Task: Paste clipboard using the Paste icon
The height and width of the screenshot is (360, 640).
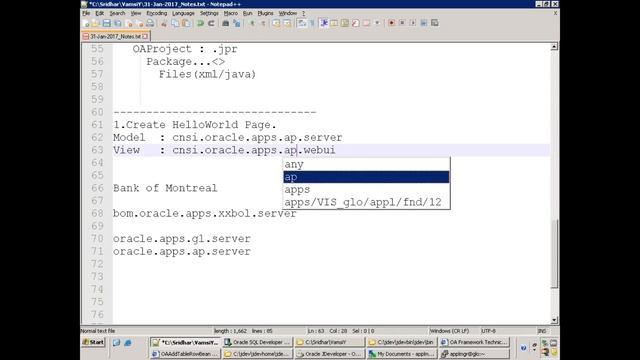Action: (186, 23)
